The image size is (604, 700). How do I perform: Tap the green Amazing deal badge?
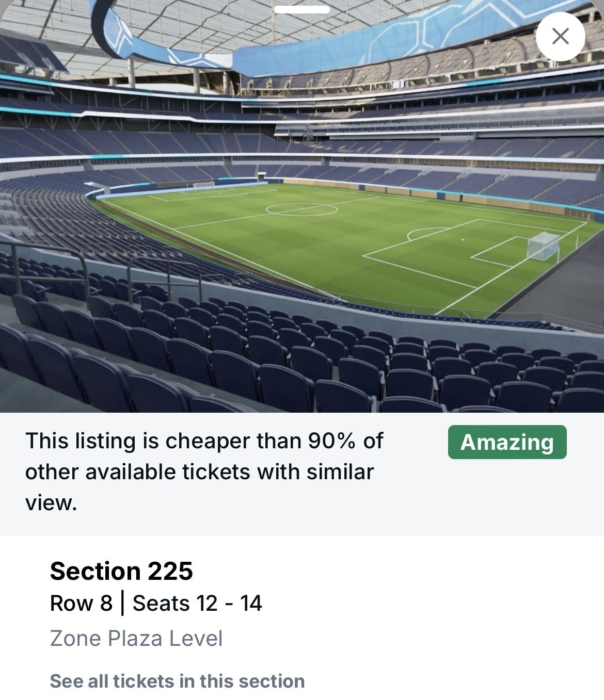coord(507,442)
